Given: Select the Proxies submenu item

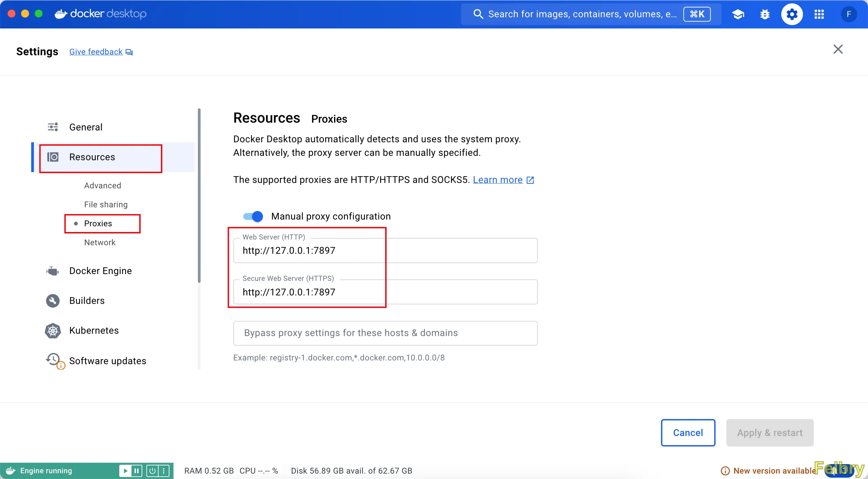Looking at the screenshot, I should coord(98,224).
